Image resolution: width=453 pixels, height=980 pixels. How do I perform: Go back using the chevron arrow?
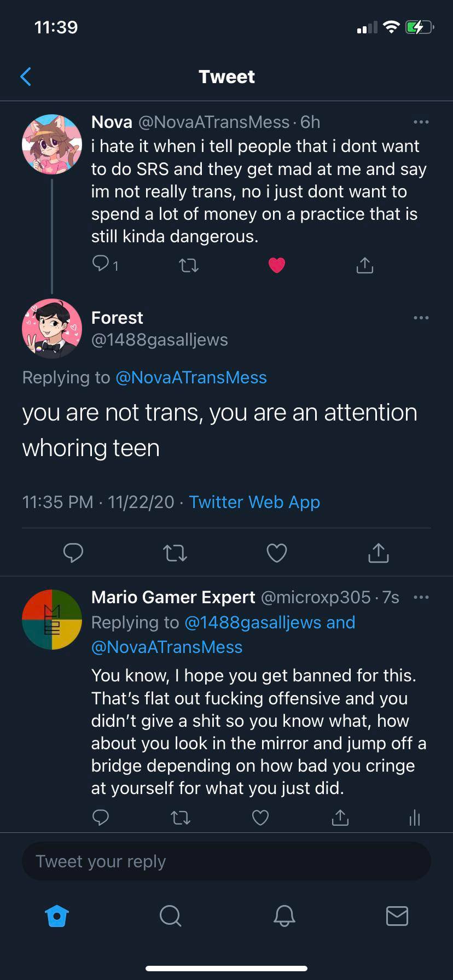coord(26,77)
